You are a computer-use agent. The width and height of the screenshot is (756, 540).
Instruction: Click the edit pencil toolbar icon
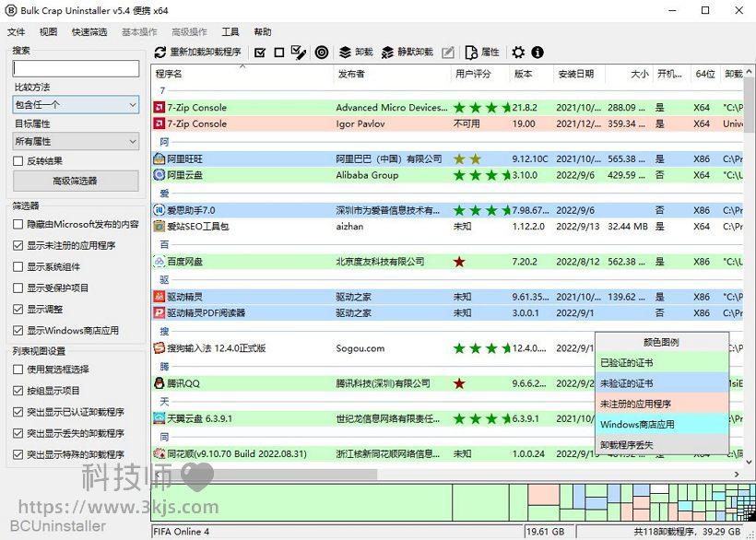[448, 52]
